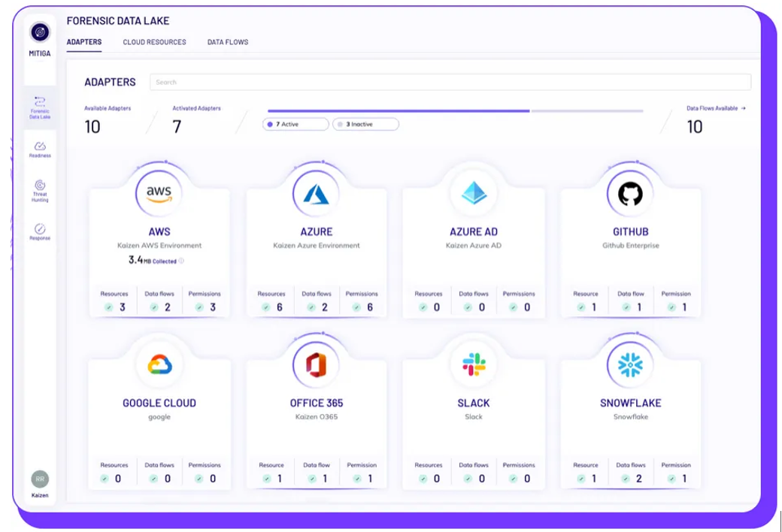
Task: Click the Slack adapter logo
Action: 474,365
